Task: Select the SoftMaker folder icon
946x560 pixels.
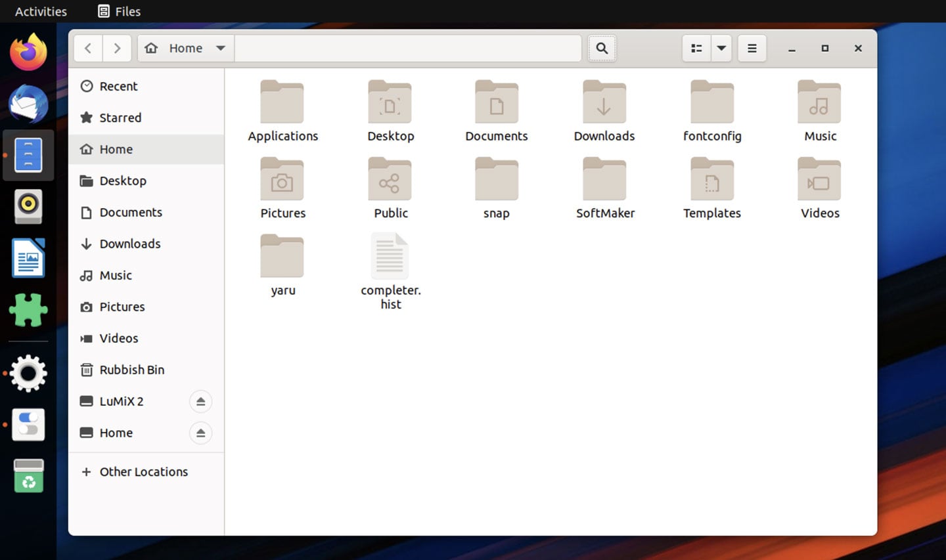Action: click(604, 179)
